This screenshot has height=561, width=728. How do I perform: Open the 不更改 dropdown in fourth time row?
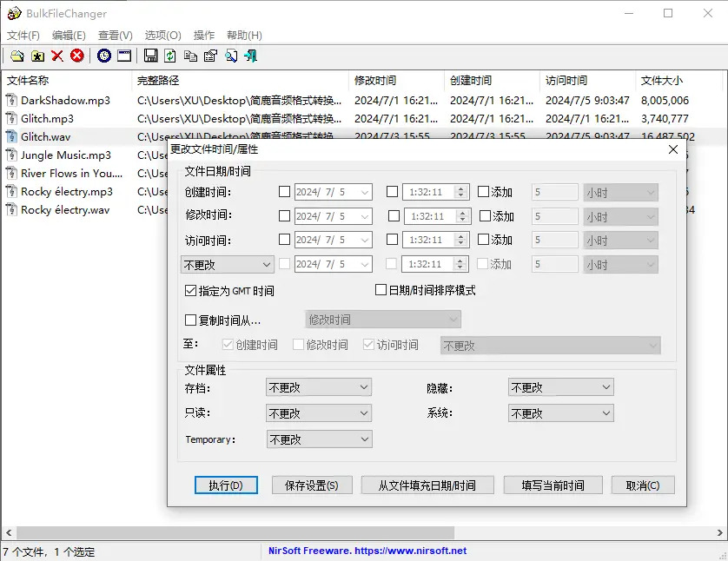coord(227,263)
